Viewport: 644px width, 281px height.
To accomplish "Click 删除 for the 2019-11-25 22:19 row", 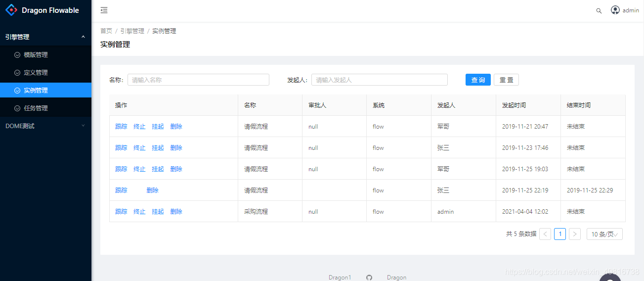I will pyautogui.click(x=152, y=190).
